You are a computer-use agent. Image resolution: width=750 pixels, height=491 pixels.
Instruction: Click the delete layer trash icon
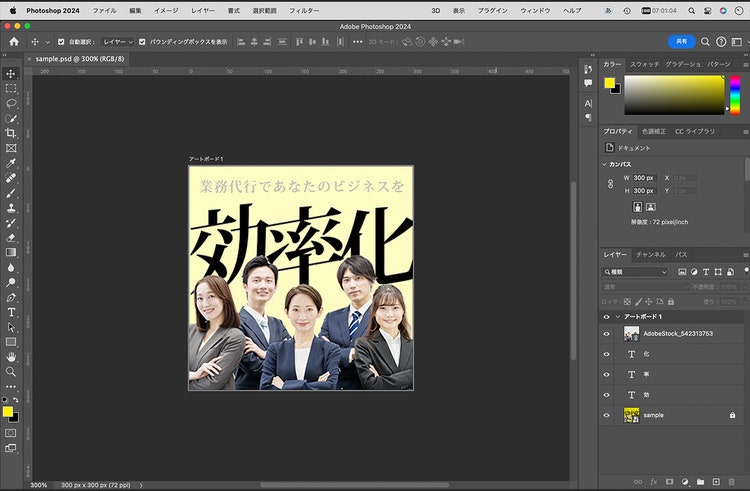pos(731,481)
